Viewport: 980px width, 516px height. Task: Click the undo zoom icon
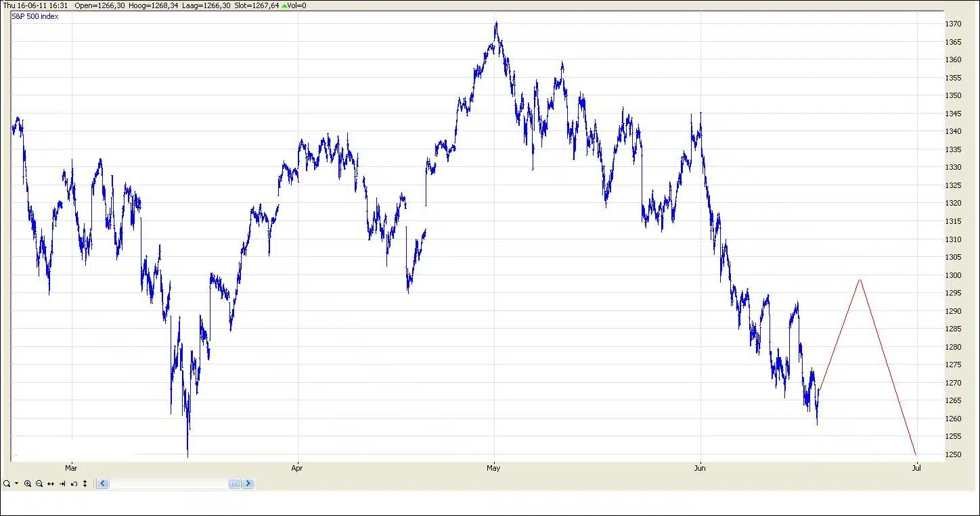(x=74, y=484)
